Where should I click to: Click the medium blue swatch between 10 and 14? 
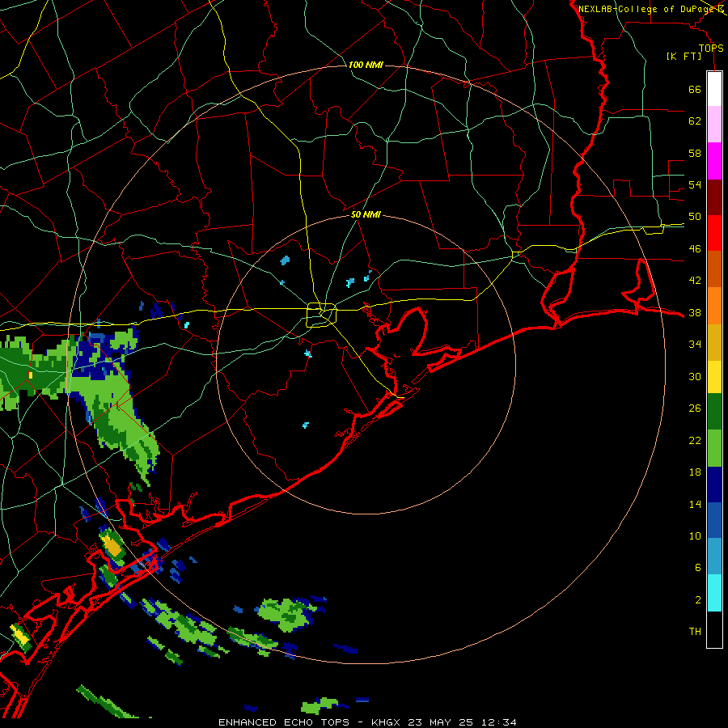click(x=714, y=520)
